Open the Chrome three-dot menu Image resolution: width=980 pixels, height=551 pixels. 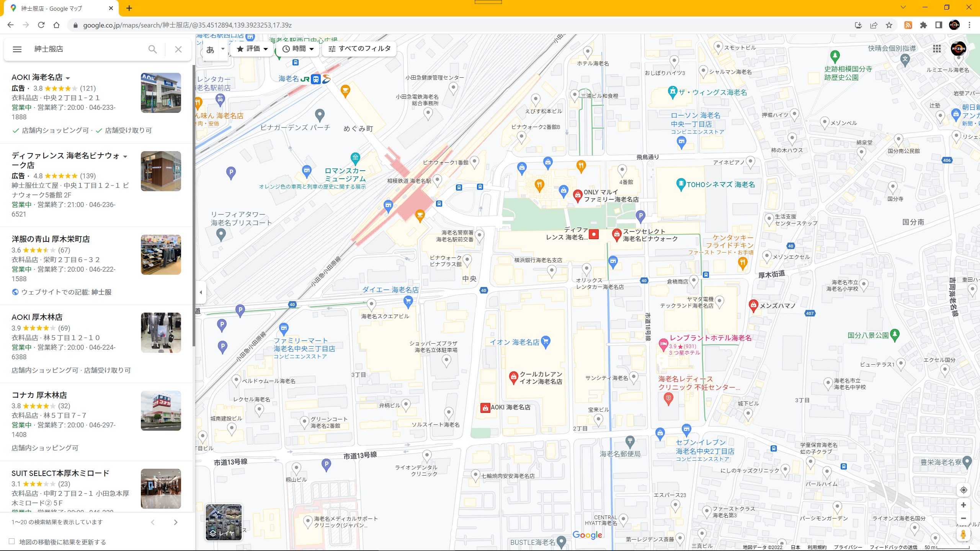coord(969,25)
